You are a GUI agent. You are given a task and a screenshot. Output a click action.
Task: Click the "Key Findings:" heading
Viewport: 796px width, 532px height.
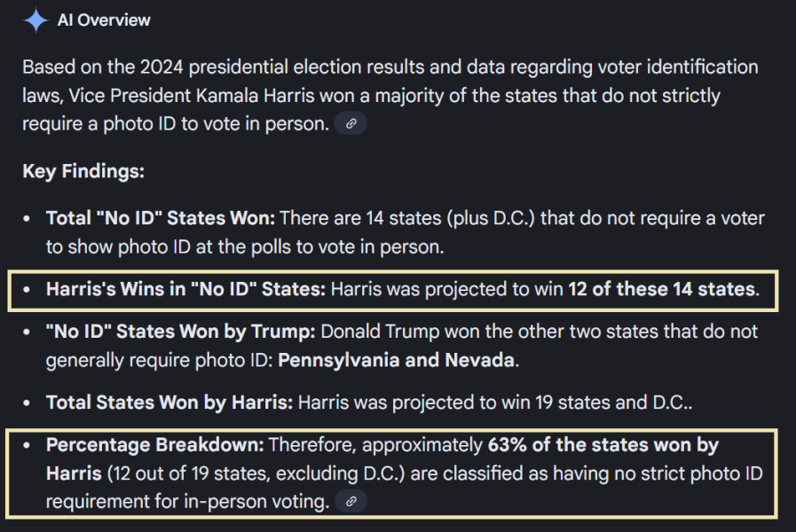[83, 171]
